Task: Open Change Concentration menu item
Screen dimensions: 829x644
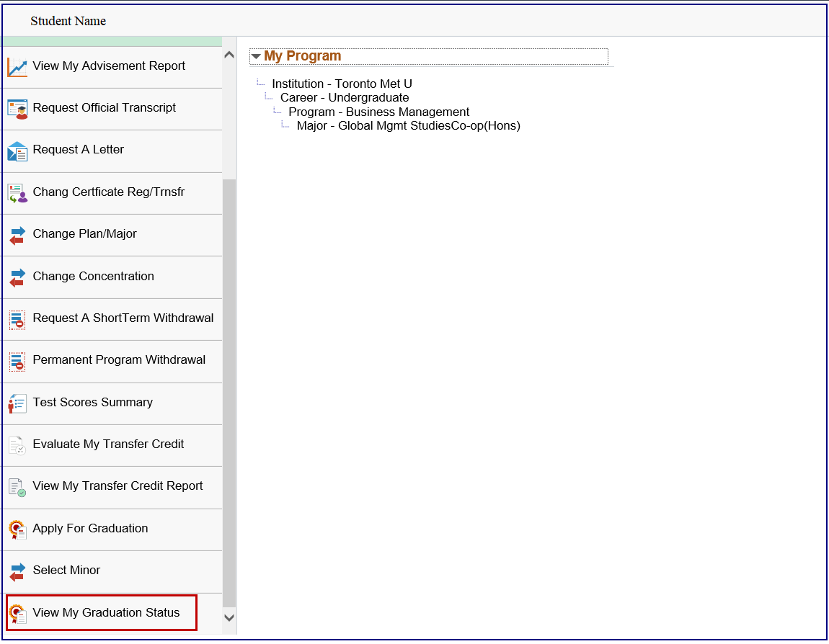Action: (93, 277)
